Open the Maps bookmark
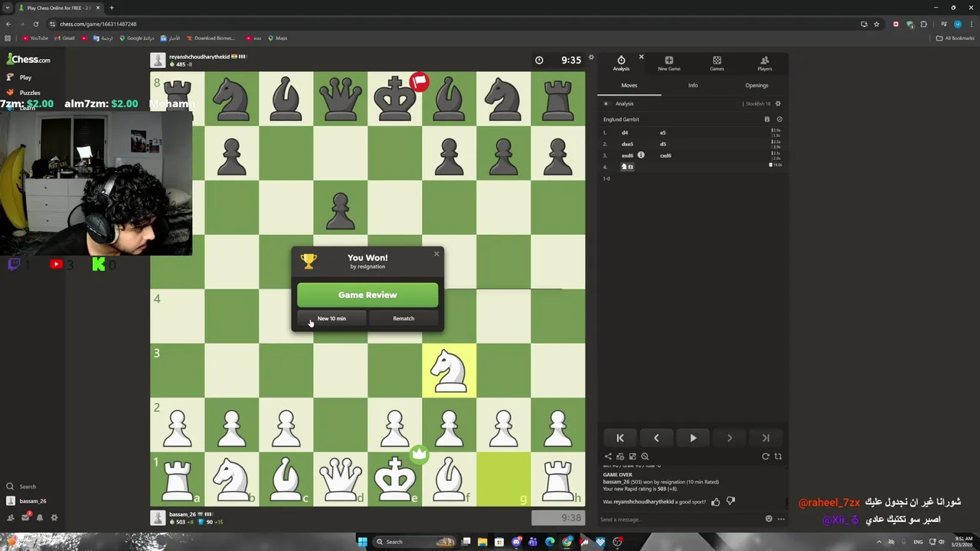This screenshot has height=551, width=980. coord(278,38)
